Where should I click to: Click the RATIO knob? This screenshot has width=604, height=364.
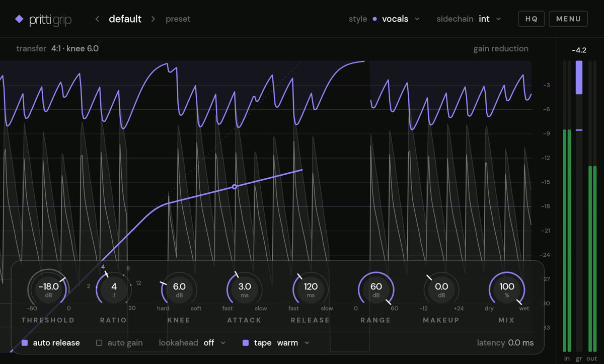114,290
